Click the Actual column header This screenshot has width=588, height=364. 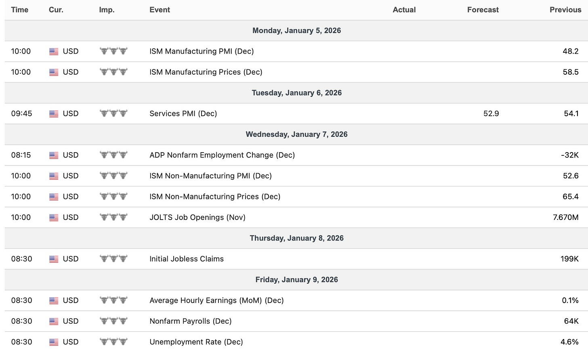pyautogui.click(x=404, y=10)
